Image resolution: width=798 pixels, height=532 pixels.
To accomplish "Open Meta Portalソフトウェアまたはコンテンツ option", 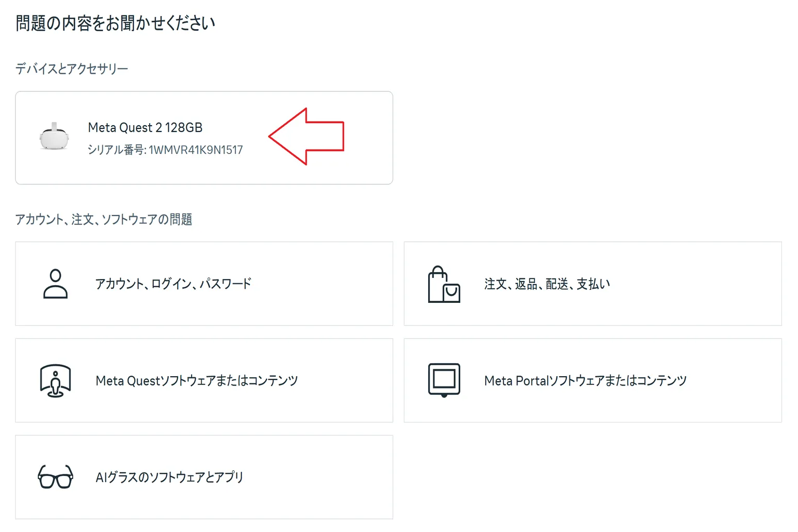I will point(593,380).
